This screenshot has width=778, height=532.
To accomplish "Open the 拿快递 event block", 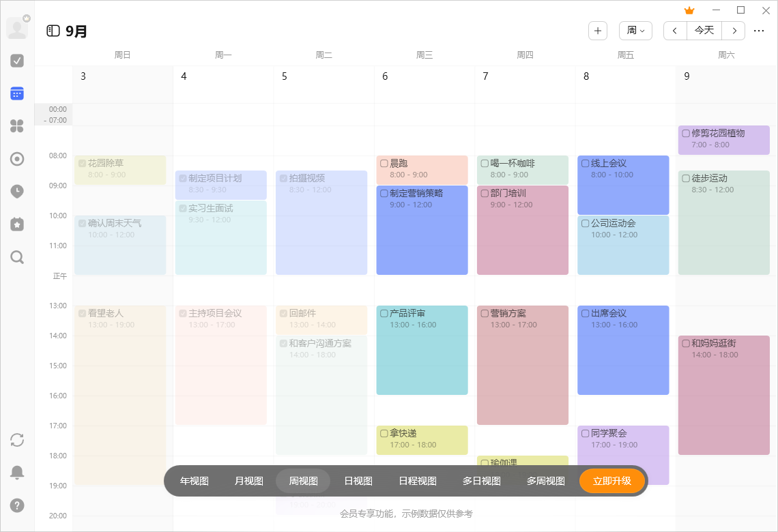I will pos(422,441).
